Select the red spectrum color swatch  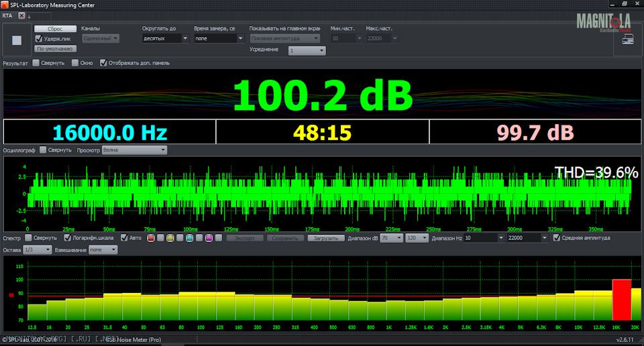tap(151, 238)
